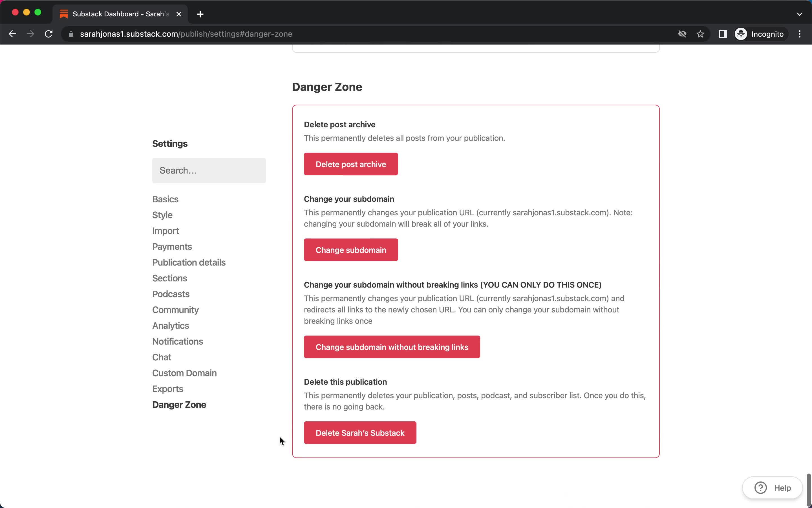
Task: Go to Exports settings
Action: [x=167, y=389]
